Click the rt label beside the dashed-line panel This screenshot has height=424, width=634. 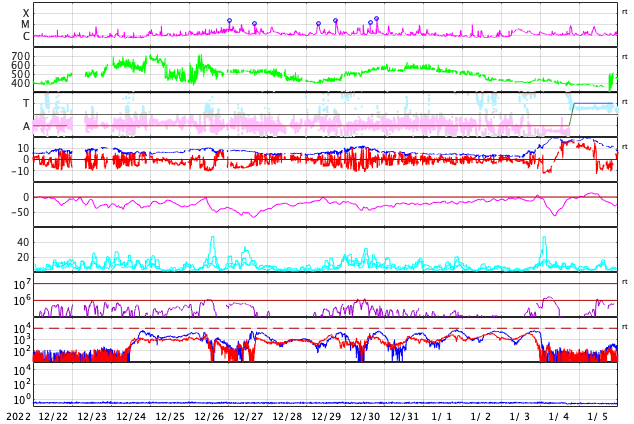624,327
